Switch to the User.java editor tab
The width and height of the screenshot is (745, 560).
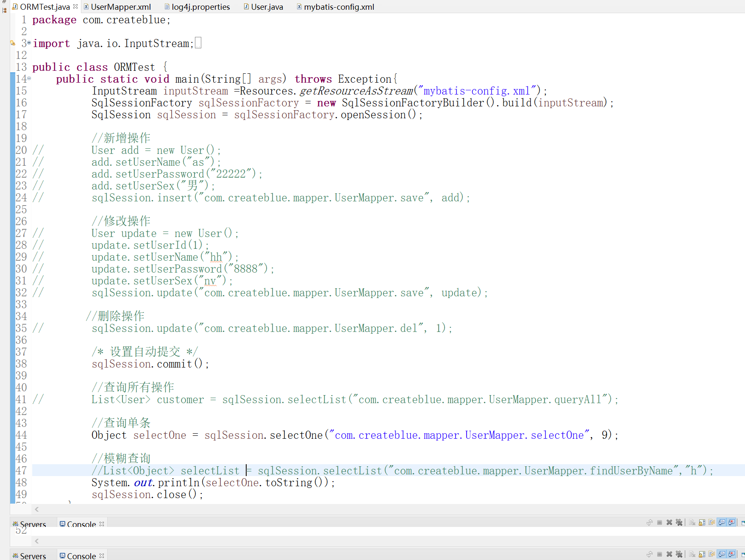point(263,7)
